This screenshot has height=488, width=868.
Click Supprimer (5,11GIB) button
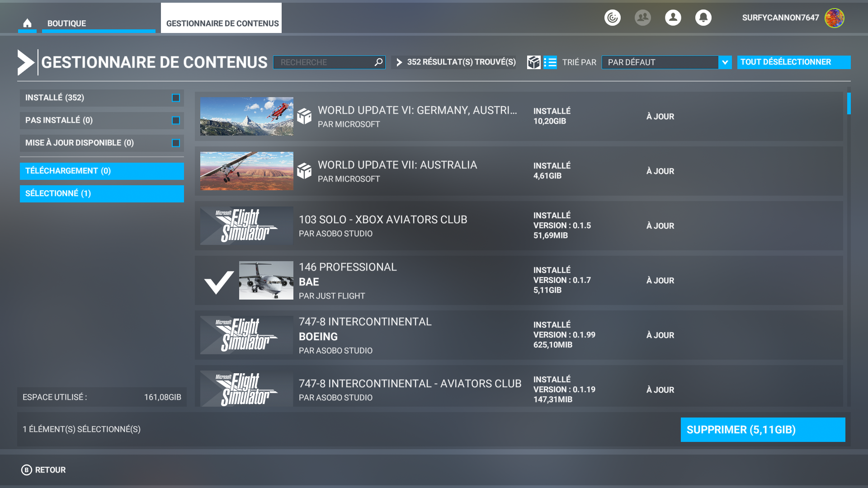[x=763, y=430]
